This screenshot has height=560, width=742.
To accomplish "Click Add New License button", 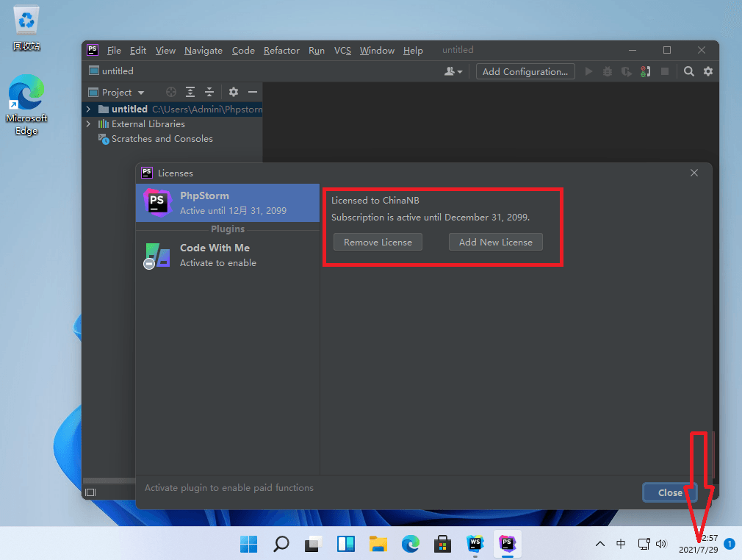I will (x=495, y=242).
